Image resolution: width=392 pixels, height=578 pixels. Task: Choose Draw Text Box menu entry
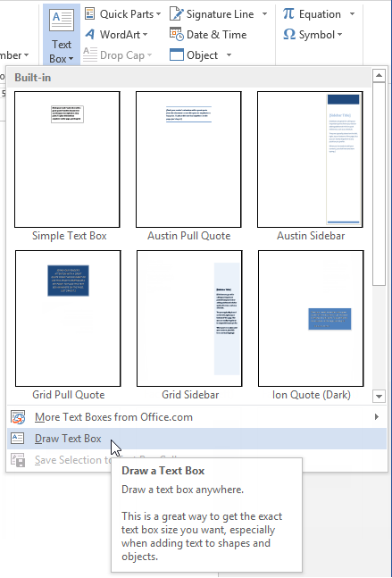click(x=196, y=439)
